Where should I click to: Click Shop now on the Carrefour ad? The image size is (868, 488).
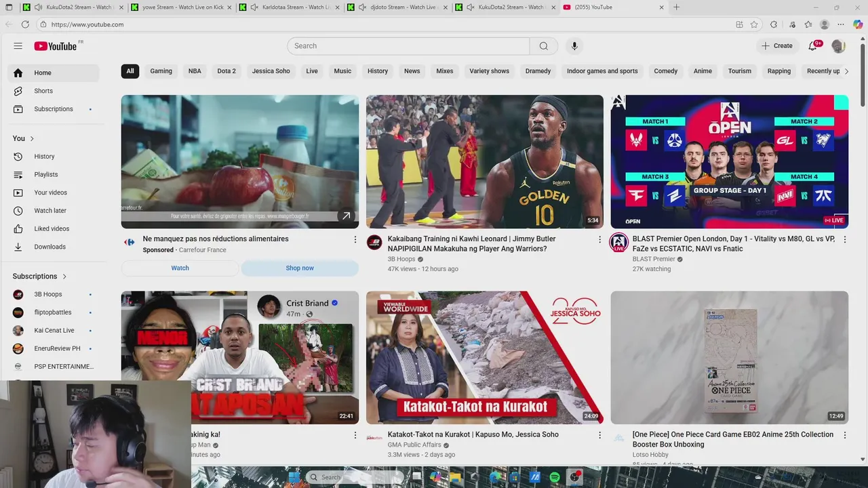point(300,268)
